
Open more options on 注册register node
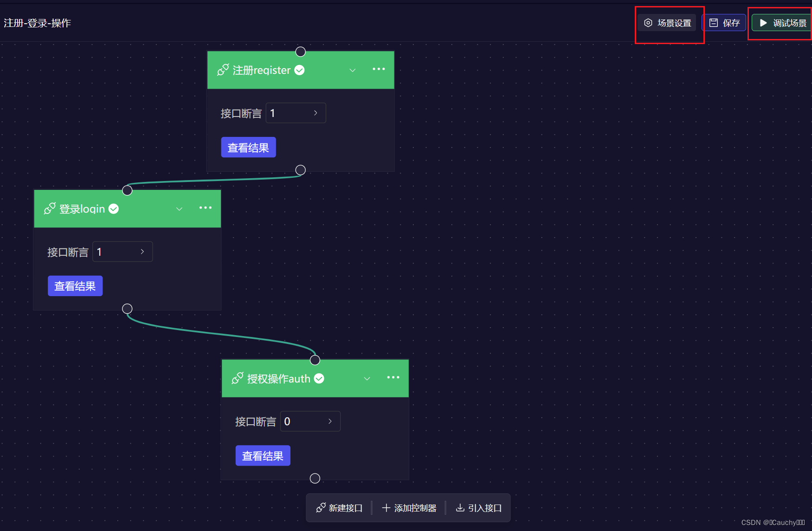tap(379, 69)
